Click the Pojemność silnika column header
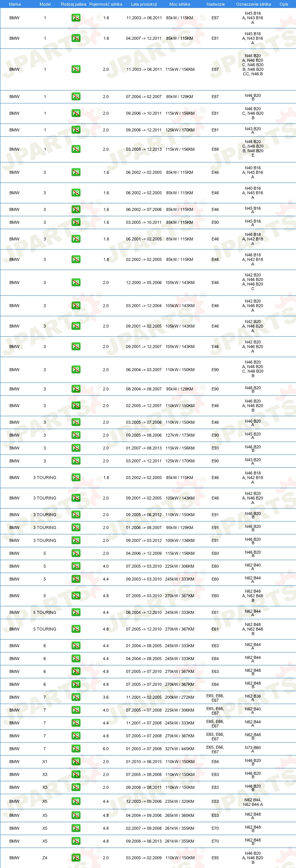 [106, 4]
